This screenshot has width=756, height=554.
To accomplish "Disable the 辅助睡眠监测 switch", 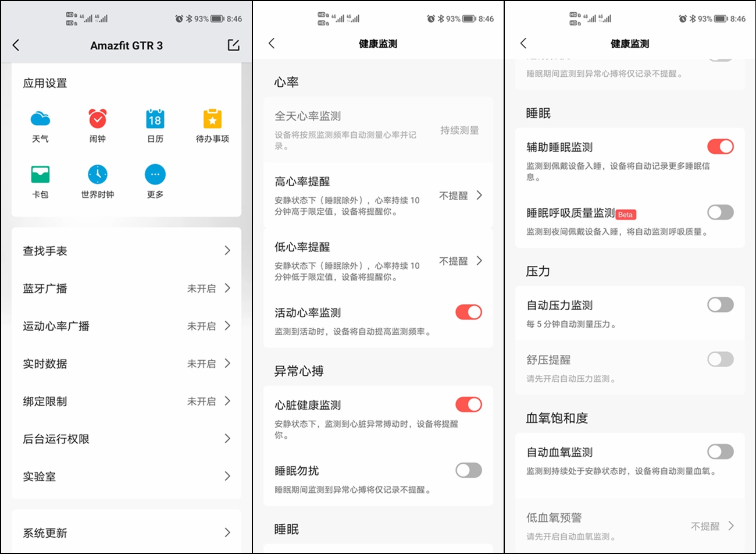I will click(721, 147).
